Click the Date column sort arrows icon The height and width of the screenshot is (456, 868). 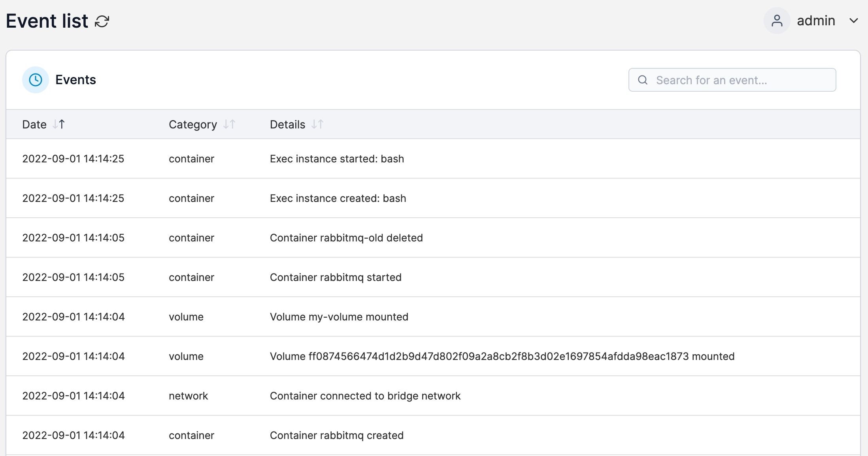pyautogui.click(x=59, y=124)
